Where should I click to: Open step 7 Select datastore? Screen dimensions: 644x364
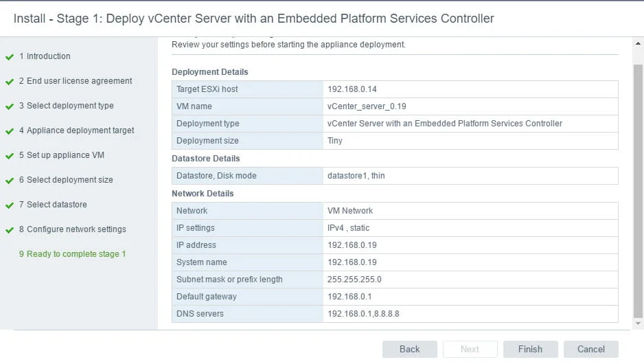point(56,205)
